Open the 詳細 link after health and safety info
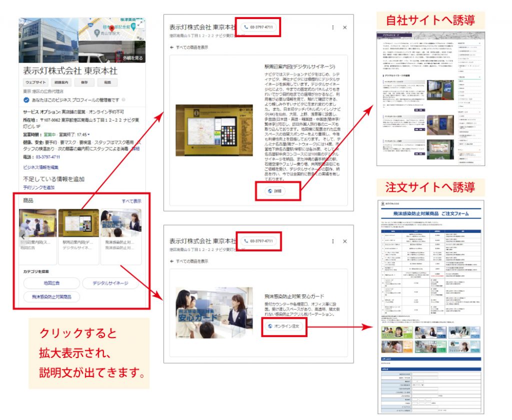The height and width of the screenshot is (420, 512). tap(135, 148)
